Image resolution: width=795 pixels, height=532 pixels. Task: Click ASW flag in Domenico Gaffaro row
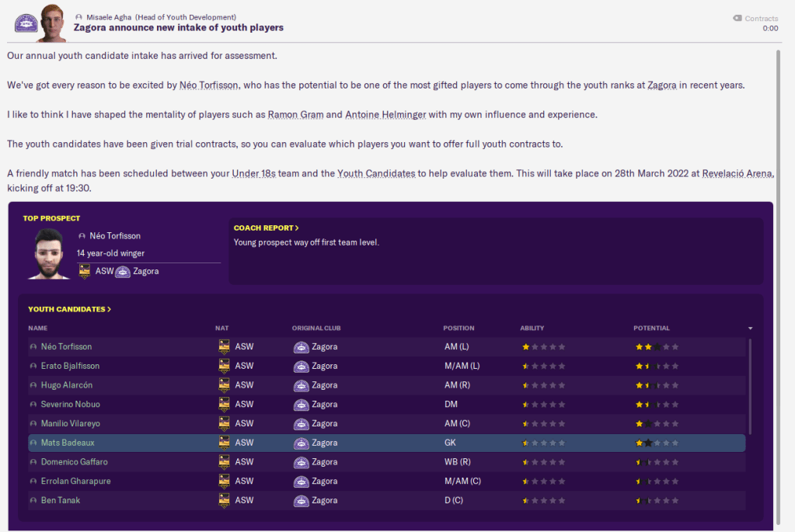pos(225,462)
